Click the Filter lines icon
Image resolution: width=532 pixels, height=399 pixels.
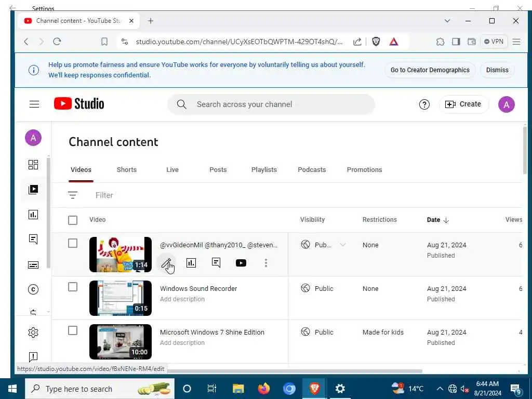click(73, 195)
